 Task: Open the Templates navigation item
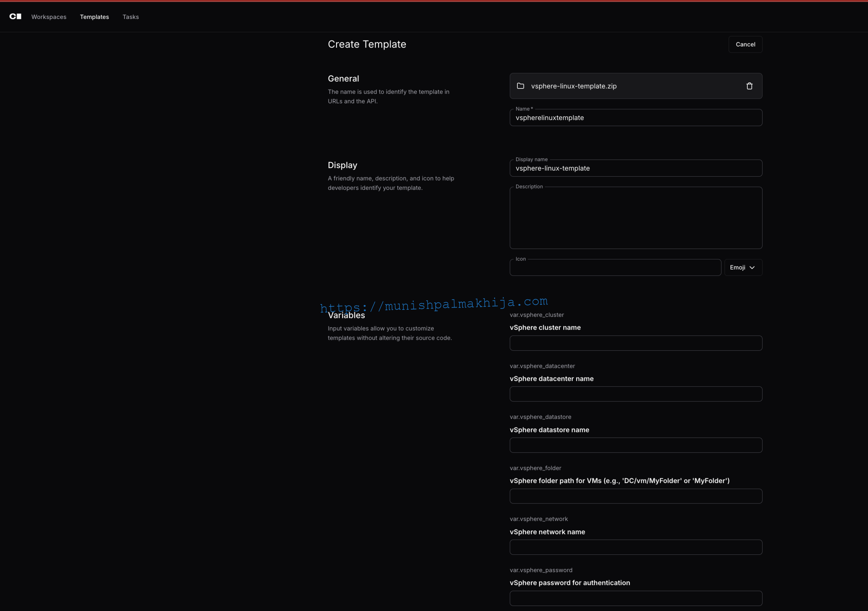[94, 17]
